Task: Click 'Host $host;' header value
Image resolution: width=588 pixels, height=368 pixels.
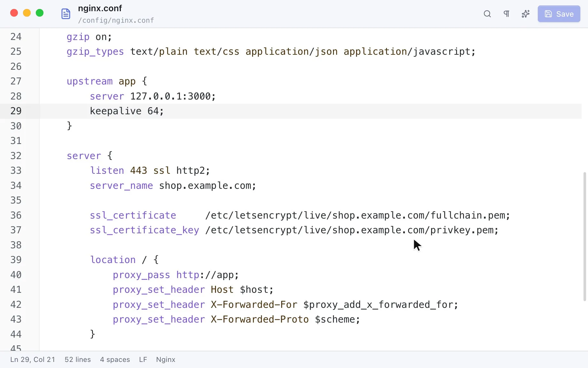Action: (242, 290)
